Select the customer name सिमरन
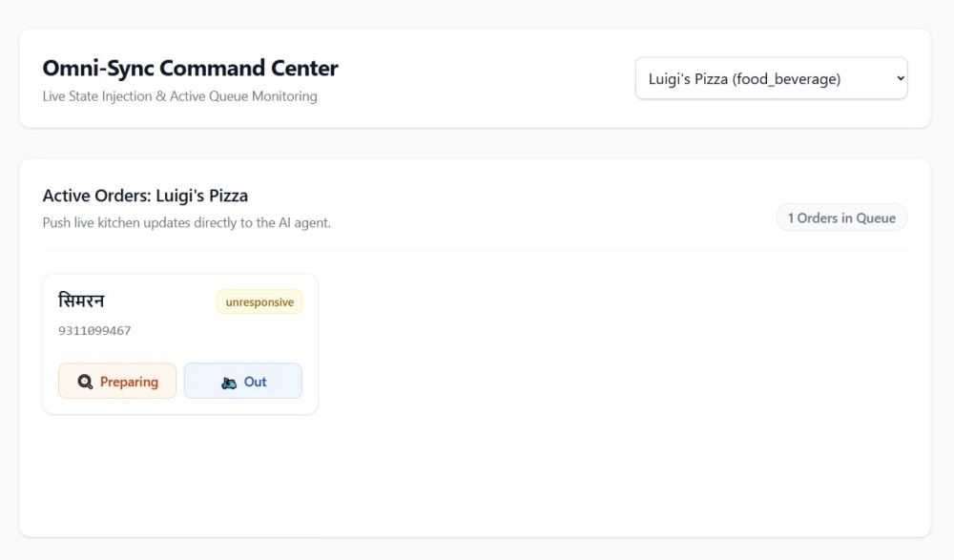This screenshot has height=560, width=954. pos(81,301)
